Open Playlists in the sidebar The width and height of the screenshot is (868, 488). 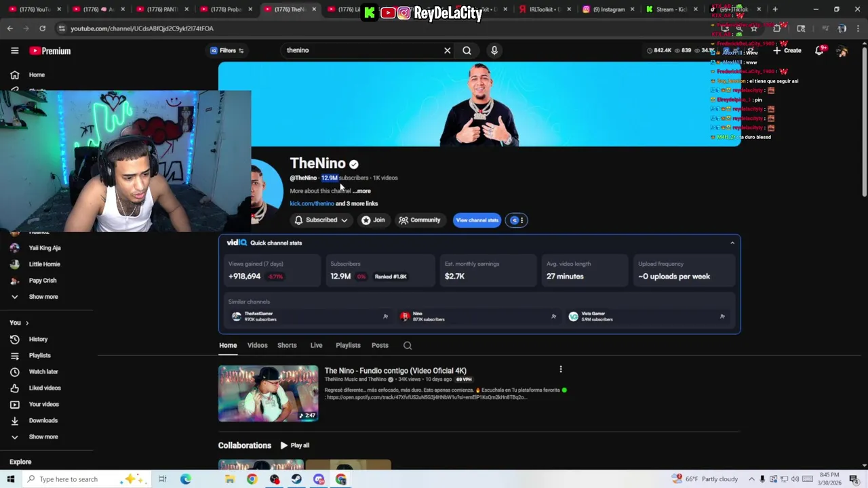39,355
